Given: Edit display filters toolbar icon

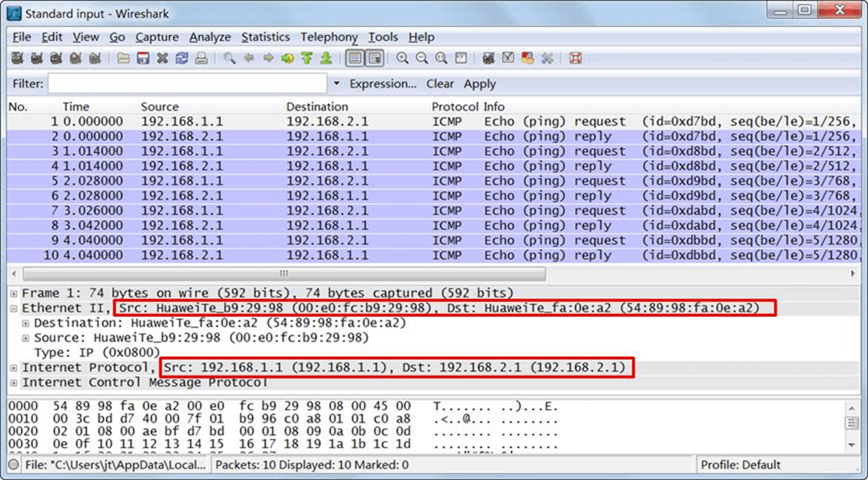Looking at the screenshot, I should (508, 58).
